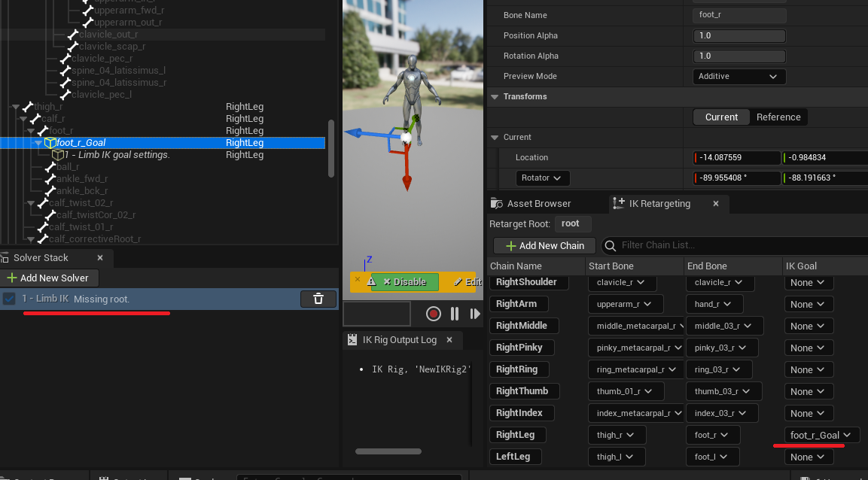Toggle the Limb IK solver enabled checkbox
The height and width of the screenshot is (480, 868).
pyautogui.click(x=9, y=299)
